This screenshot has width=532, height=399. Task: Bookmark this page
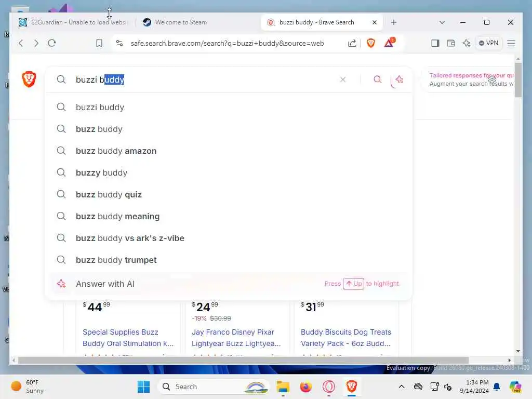pos(99,43)
